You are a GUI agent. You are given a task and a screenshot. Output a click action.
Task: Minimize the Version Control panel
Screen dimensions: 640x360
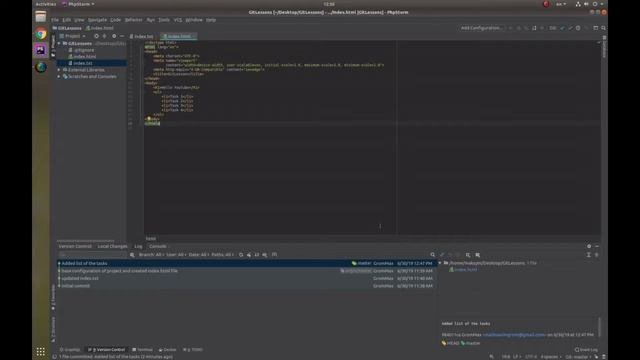pos(597,247)
